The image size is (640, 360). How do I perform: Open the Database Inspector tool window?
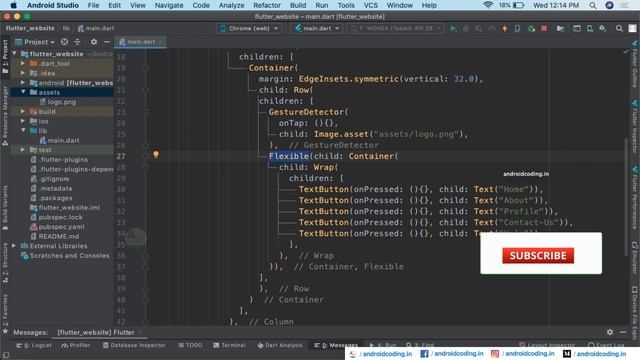point(134,345)
